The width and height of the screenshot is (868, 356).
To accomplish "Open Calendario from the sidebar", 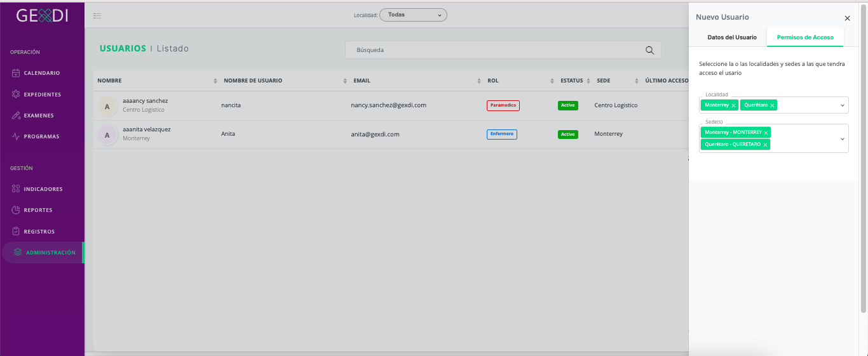I will [x=42, y=73].
